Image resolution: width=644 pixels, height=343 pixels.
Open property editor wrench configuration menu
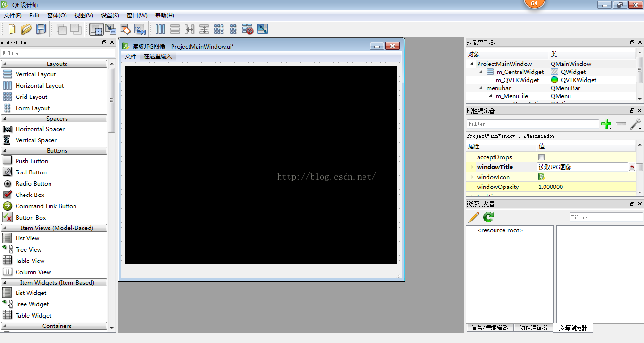tap(636, 124)
